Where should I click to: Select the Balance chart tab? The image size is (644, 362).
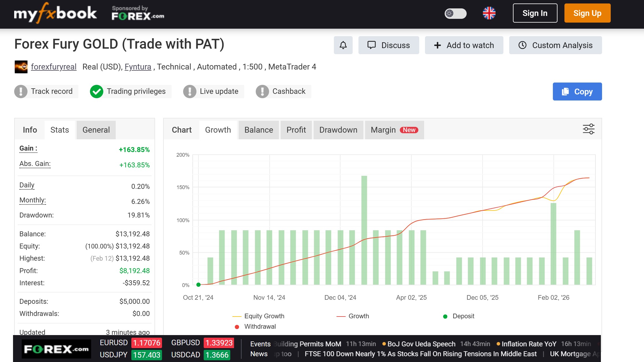tap(259, 130)
